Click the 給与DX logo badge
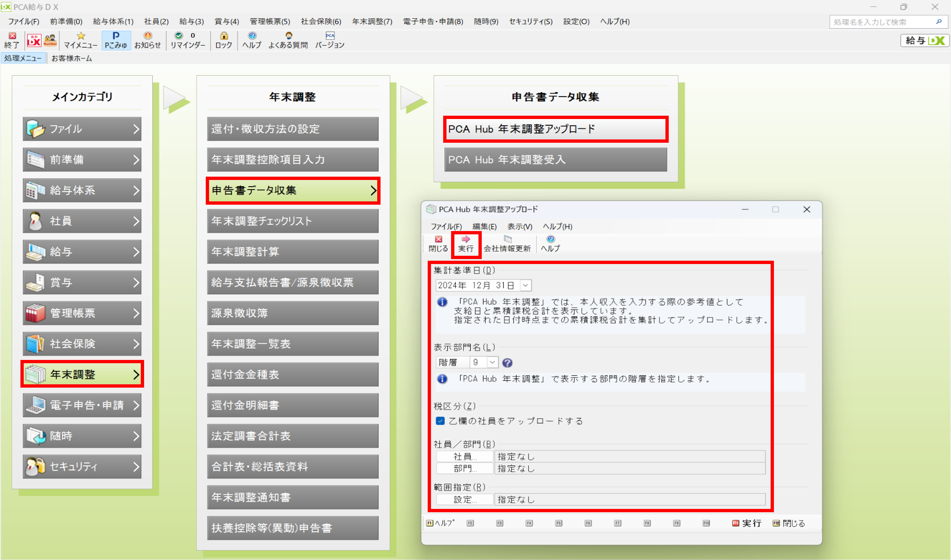This screenshot has height=560, width=951. point(925,41)
